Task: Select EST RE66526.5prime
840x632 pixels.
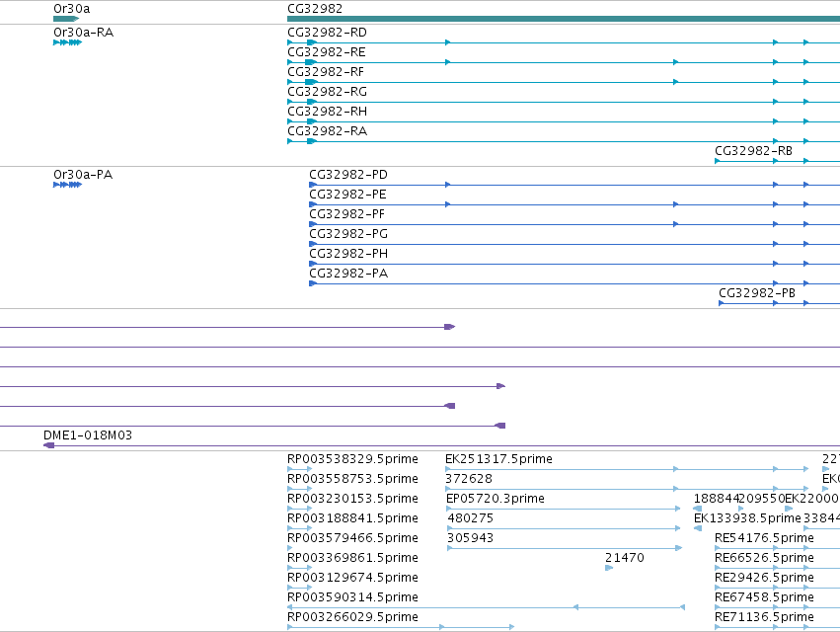Action: (764, 559)
